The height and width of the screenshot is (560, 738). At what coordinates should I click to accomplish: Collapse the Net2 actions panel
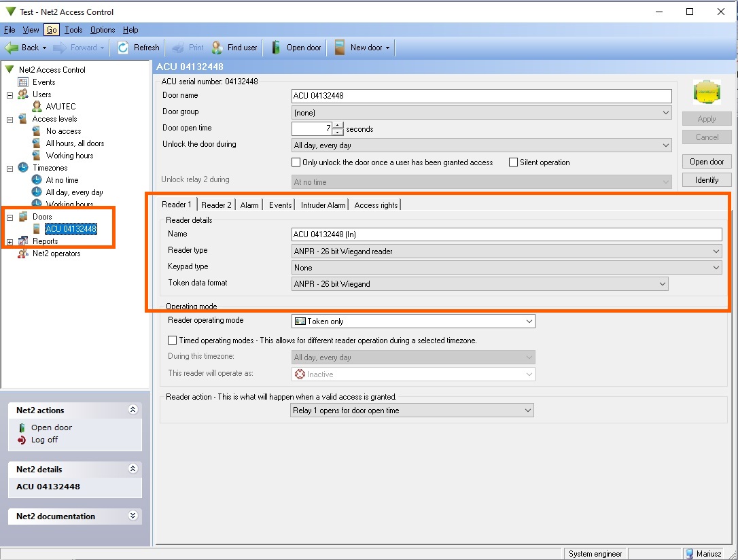(133, 410)
